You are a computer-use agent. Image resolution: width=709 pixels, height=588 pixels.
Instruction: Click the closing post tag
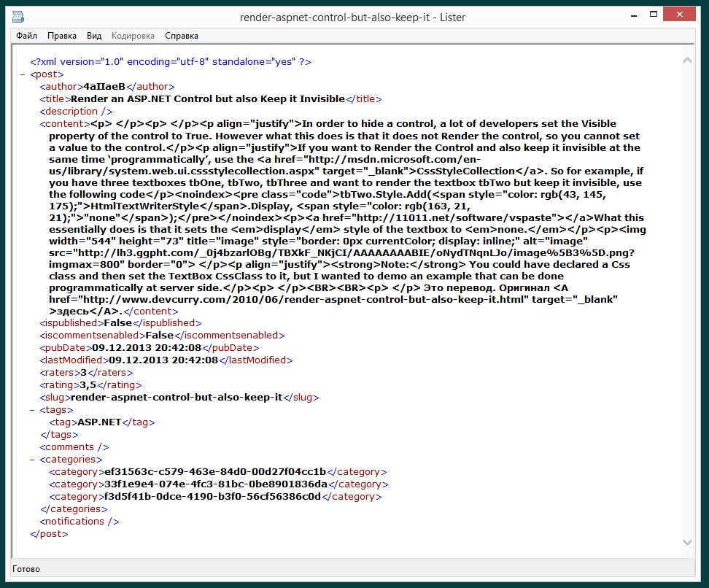click(50, 534)
